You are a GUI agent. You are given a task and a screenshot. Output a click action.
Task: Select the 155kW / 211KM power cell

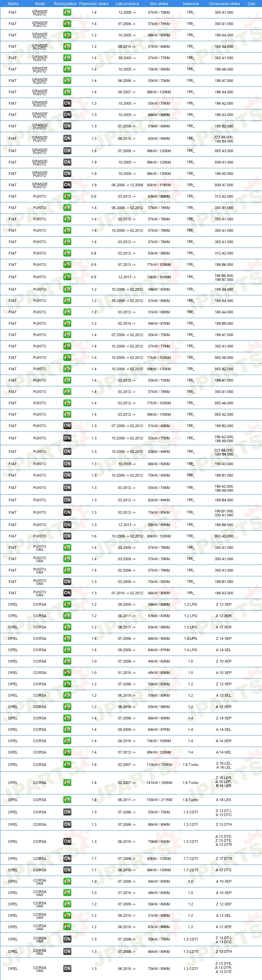tap(159, 800)
